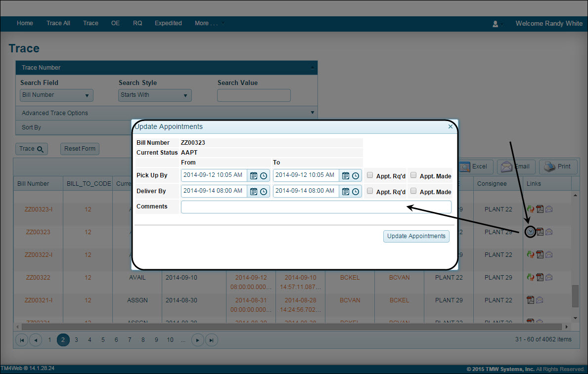
Task: Open PDF document icon in ZZ00321-I row
Action: tap(530, 300)
